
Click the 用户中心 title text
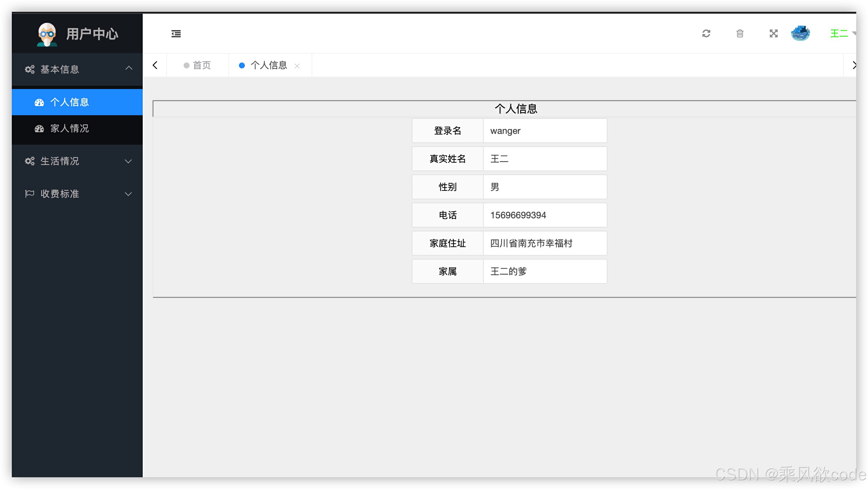coord(92,34)
